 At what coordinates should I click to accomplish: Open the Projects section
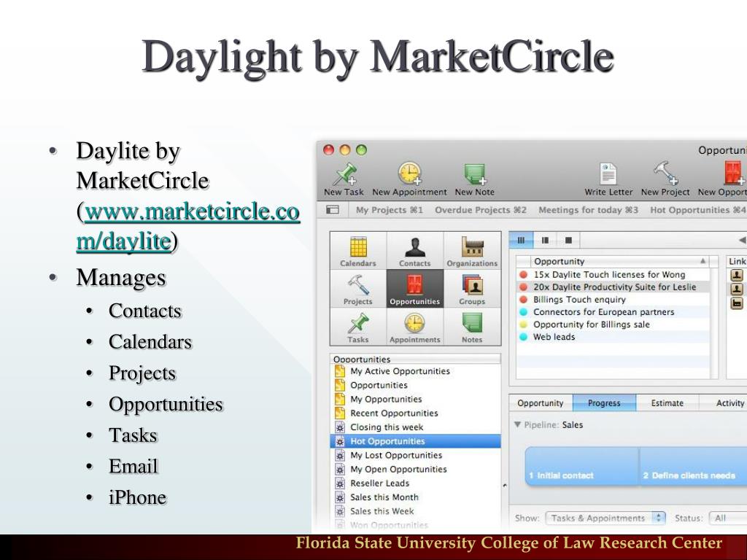pos(358,289)
